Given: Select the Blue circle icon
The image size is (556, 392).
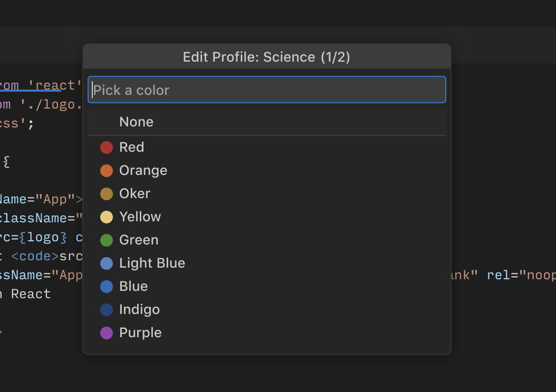Looking at the screenshot, I should tap(107, 286).
